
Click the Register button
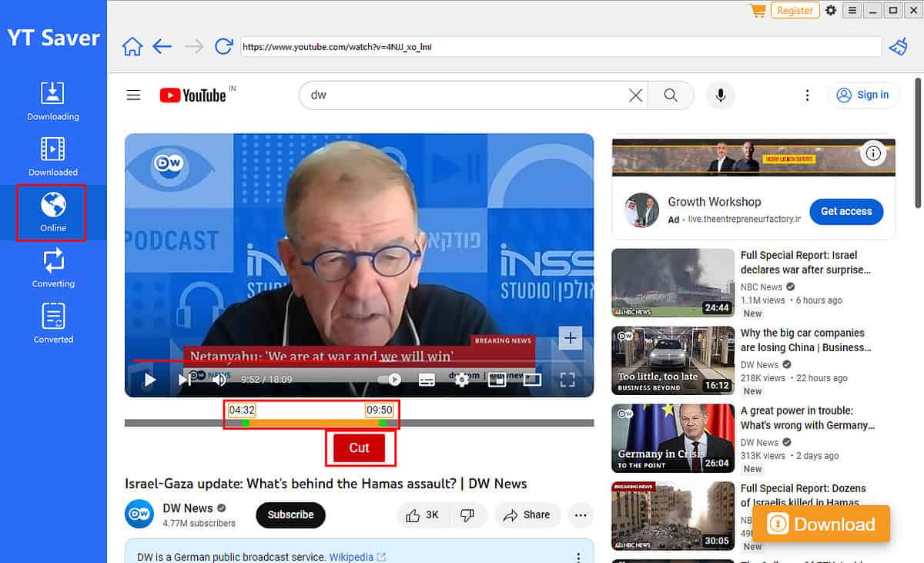tap(795, 10)
